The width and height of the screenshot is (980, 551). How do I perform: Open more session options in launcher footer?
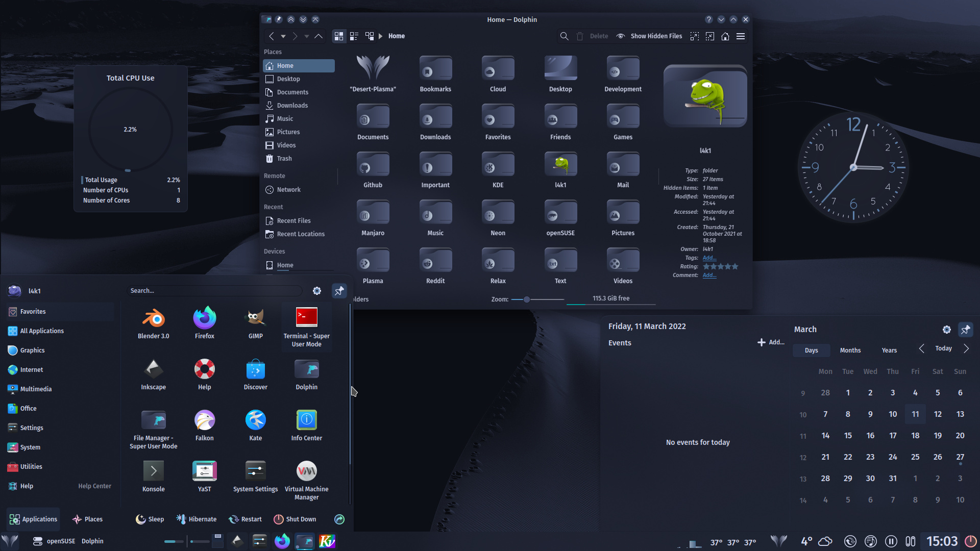(339, 519)
